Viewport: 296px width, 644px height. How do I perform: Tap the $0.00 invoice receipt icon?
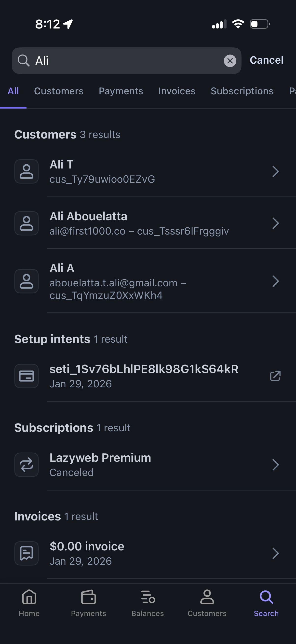(x=27, y=553)
